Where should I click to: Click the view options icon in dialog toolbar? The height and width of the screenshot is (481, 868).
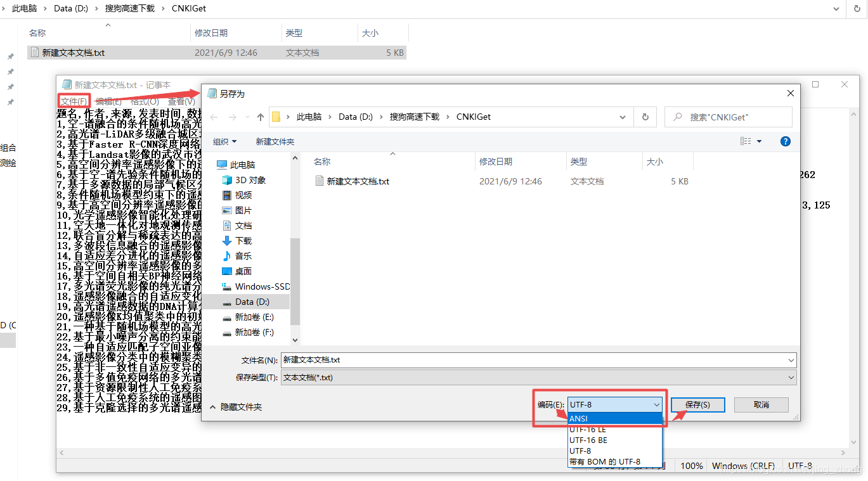[746, 141]
